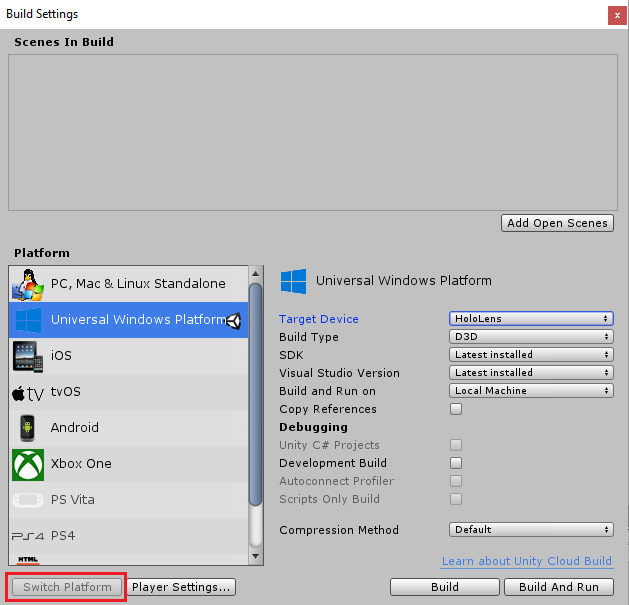Click the platform list scroll up arrow
This screenshot has width=629, height=605.
[x=255, y=274]
